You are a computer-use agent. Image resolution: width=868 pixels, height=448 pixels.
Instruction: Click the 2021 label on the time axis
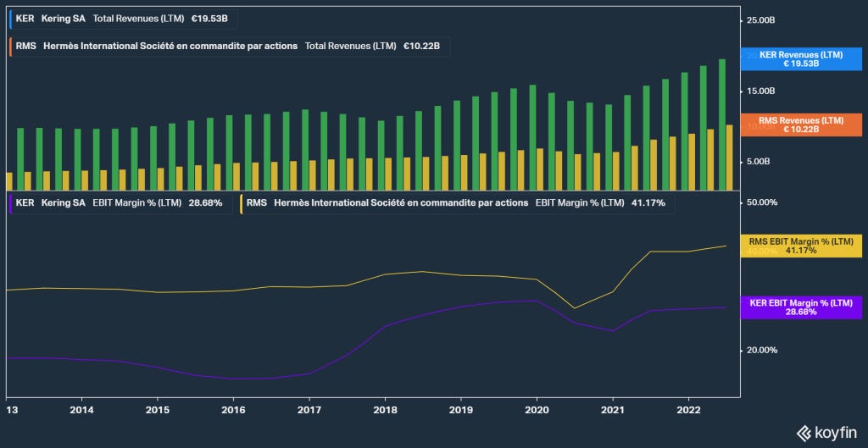612,410
